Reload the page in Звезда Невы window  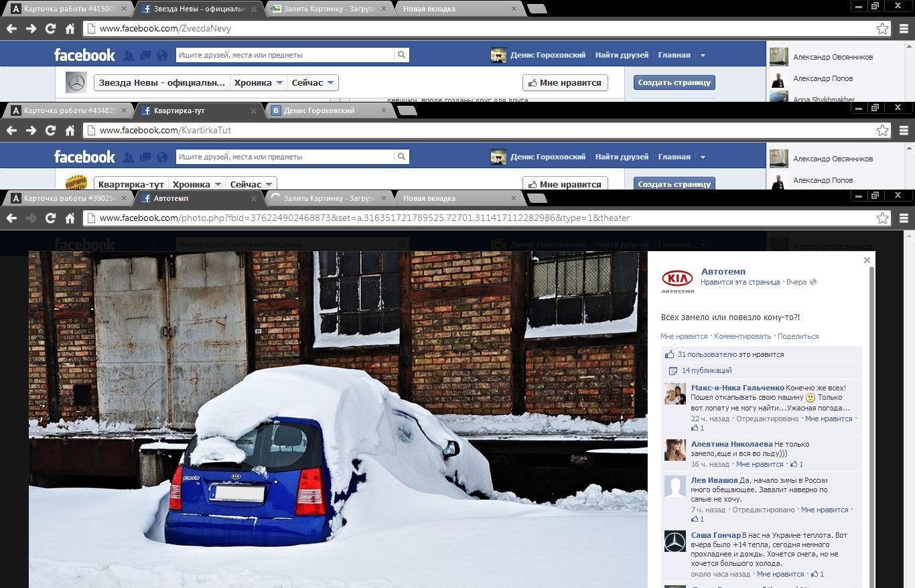(x=50, y=29)
